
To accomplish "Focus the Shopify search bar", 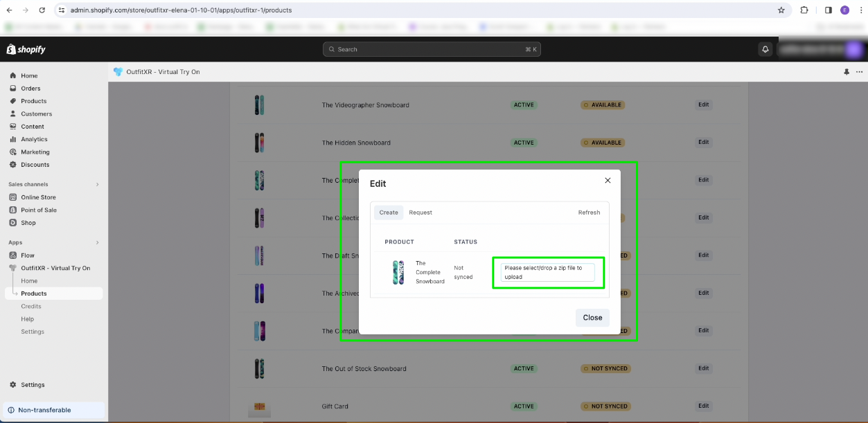I will (432, 49).
